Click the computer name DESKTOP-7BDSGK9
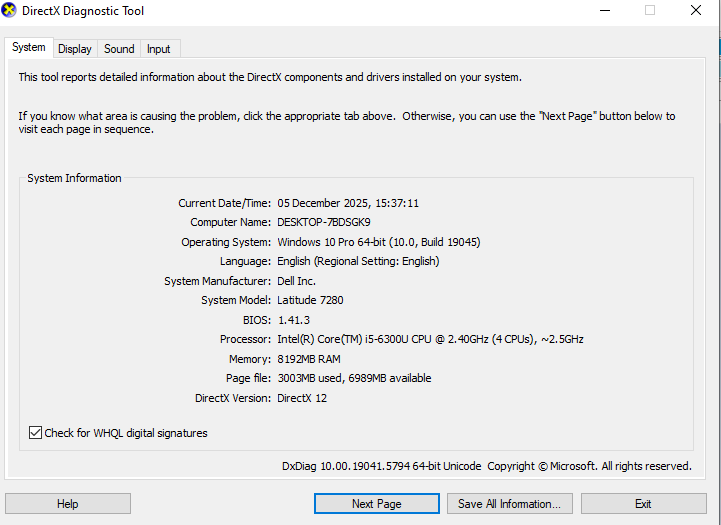The height and width of the screenshot is (525, 721). (324, 222)
